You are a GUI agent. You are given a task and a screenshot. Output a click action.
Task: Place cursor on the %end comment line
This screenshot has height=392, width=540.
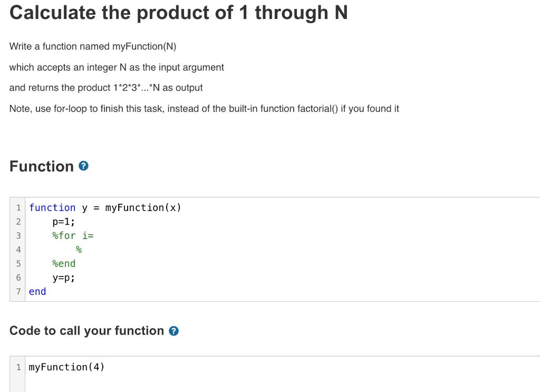(63, 263)
